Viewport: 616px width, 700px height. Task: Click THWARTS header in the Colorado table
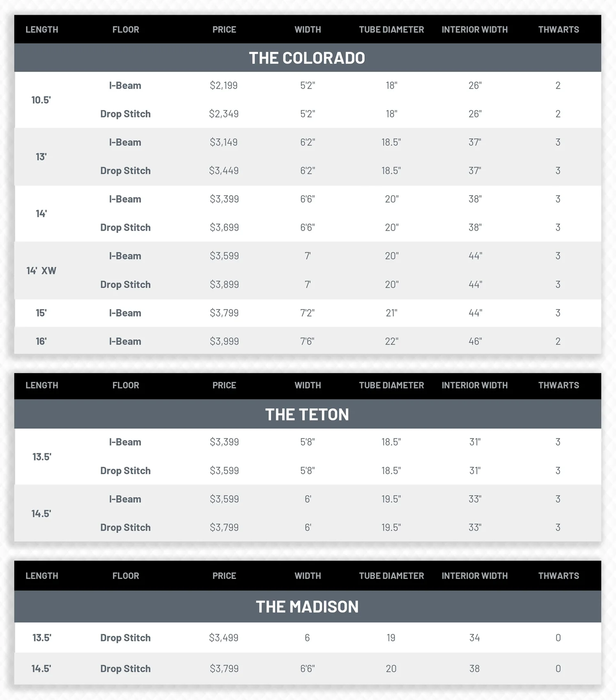coord(559,30)
